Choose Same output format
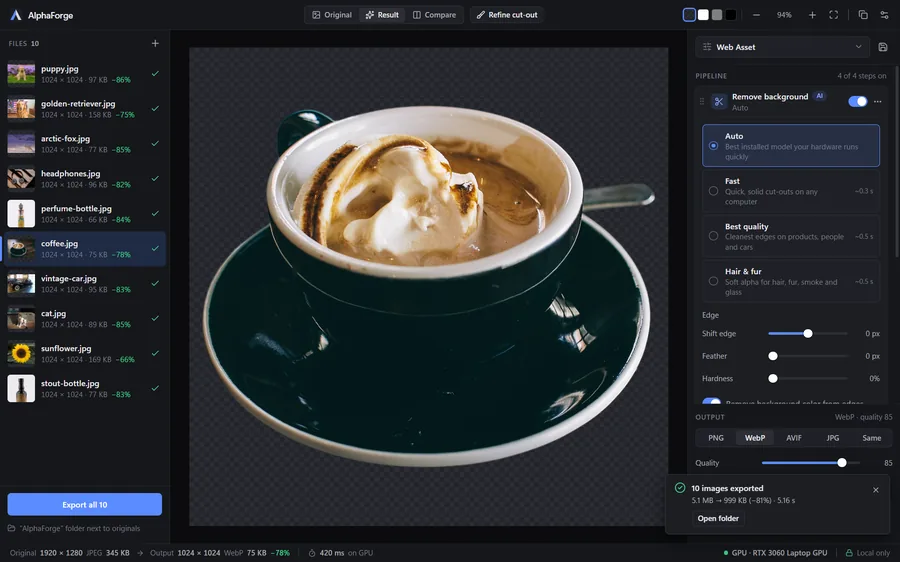Screen dimensions: 900x562 tap(871, 438)
